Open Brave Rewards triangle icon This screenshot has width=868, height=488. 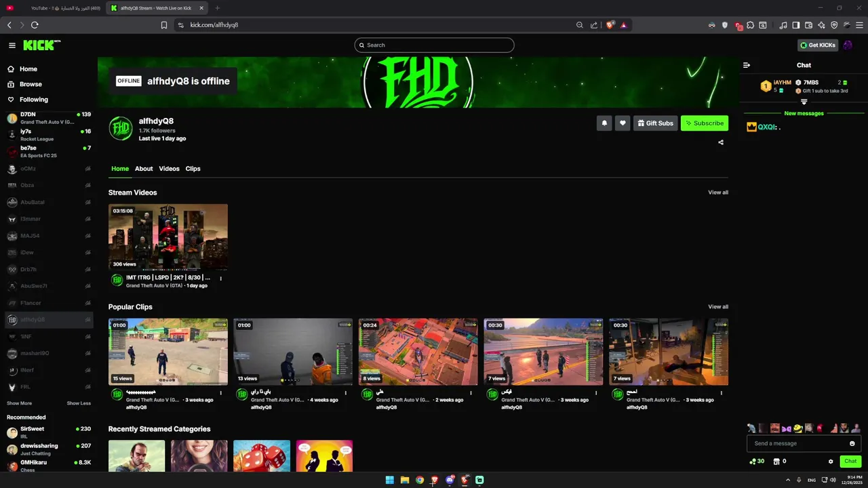pyautogui.click(x=623, y=25)
